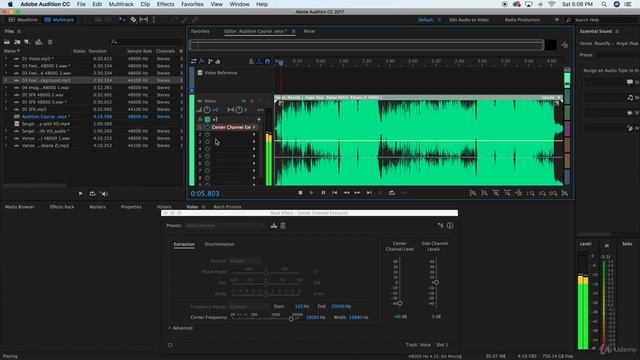Image resolution: width=640 pixels, height=360 pixels.
Task: Toggle power for Center Channel Extractor slot 1
Action: (207, 127)
